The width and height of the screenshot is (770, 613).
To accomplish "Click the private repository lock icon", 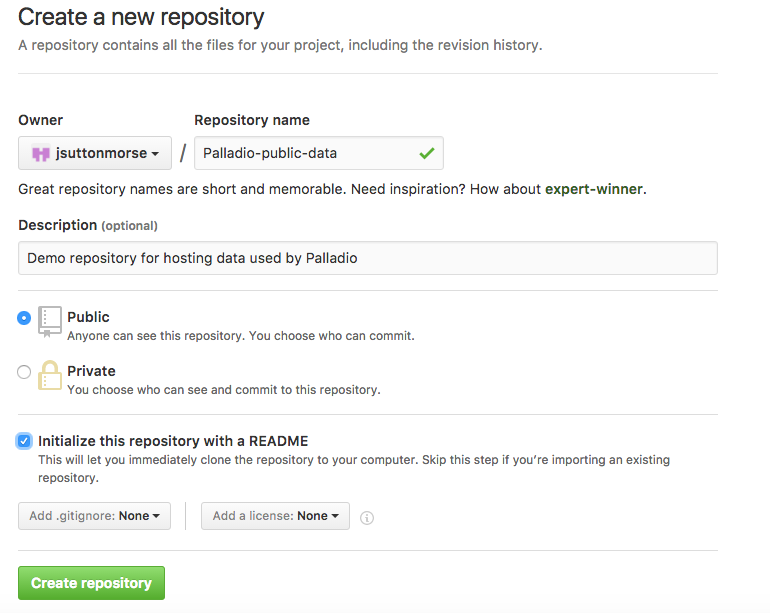I will (50, 375).
